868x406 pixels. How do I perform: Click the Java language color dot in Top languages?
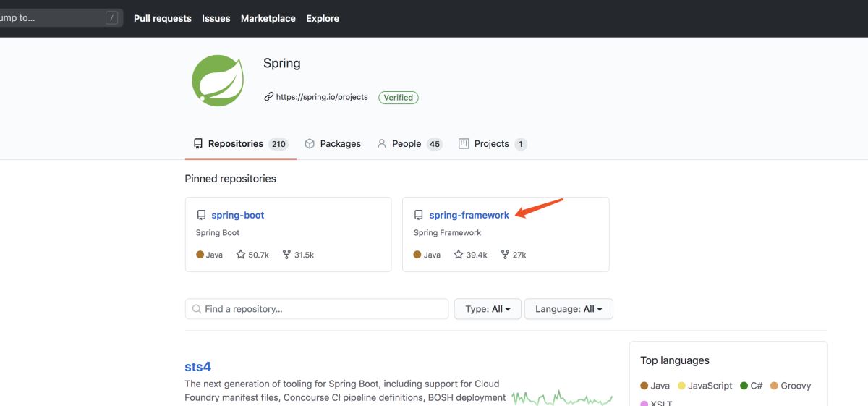(x=644, y=386)
